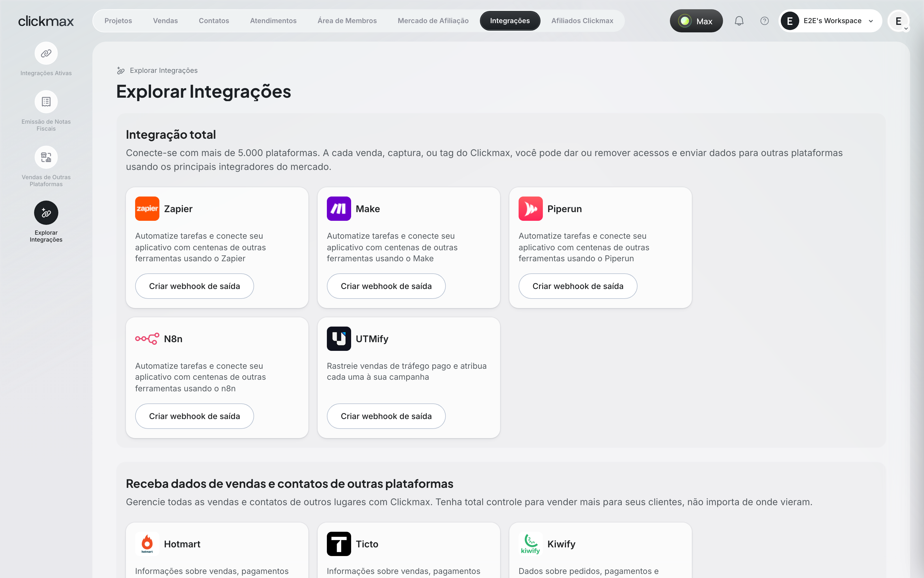Click the breadcrumb text Explorar Integrações
Image resolution: width=924 pixels, height=578 pixels.
[x=163, y=71]
